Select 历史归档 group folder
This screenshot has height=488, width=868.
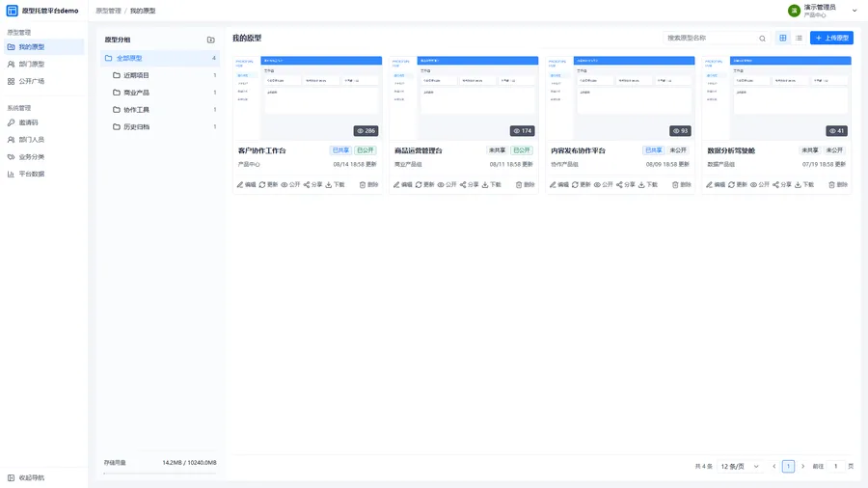pos(160,126)
